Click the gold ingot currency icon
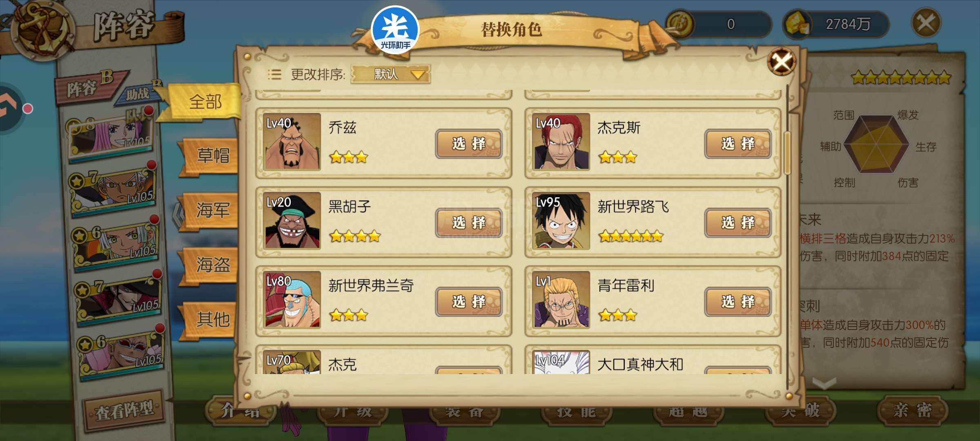This screenshot has width=980, height=441. pyautogui.click(x=797, y=24)
